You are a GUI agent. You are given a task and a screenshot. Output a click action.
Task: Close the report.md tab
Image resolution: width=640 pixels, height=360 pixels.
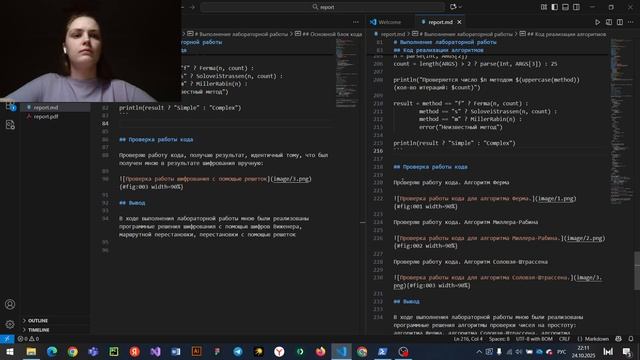[460, 22]
